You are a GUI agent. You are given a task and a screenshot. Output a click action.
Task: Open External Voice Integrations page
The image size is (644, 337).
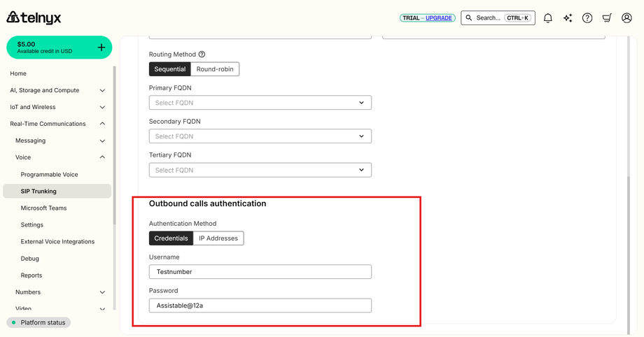pos(57,242)
